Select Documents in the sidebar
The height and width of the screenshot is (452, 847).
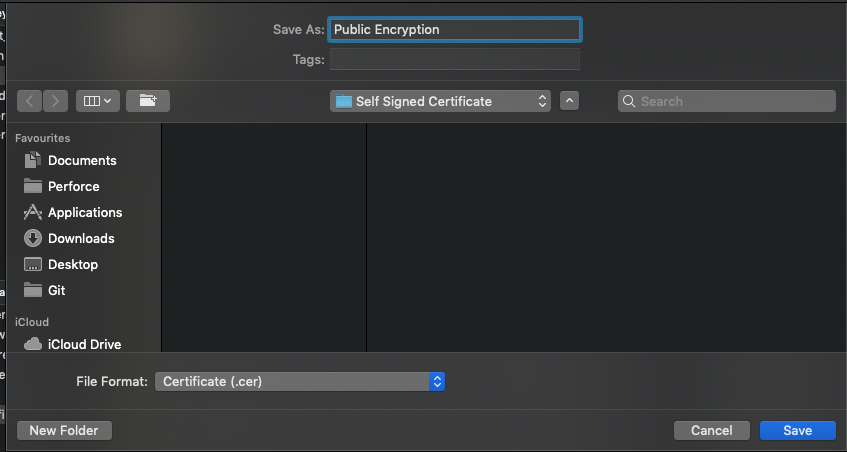pyautogui.click(x=81, y=160)
